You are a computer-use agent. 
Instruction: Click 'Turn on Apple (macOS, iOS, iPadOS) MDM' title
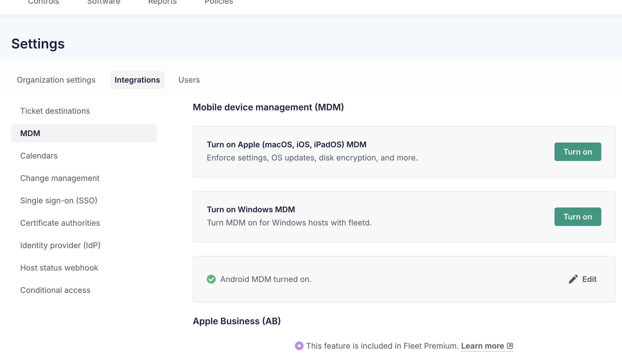(x=287, y=144)
